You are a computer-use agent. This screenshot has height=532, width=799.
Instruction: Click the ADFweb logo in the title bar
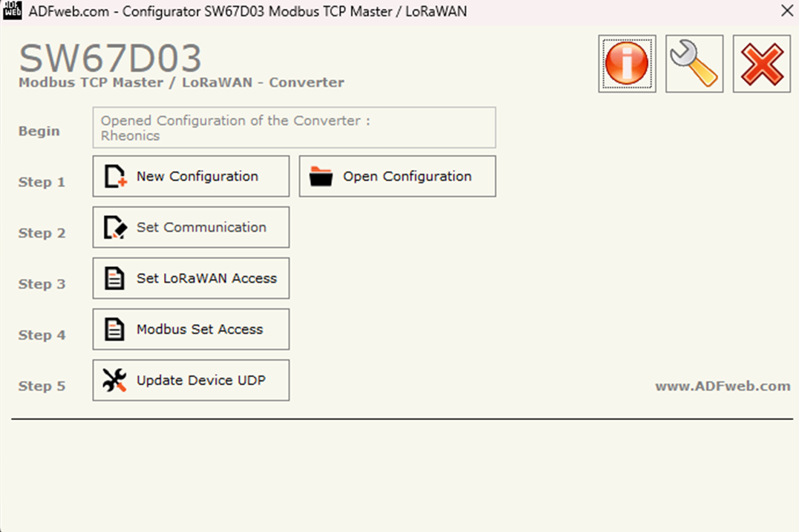[x=11, y=11]
